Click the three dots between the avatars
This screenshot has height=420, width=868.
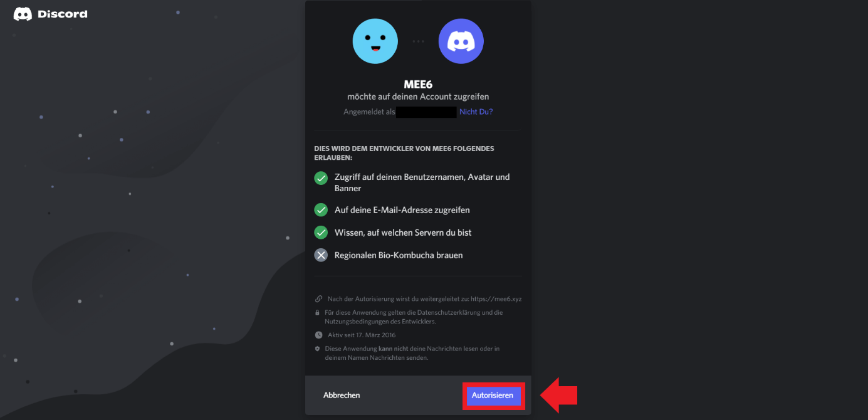(418, 41)
